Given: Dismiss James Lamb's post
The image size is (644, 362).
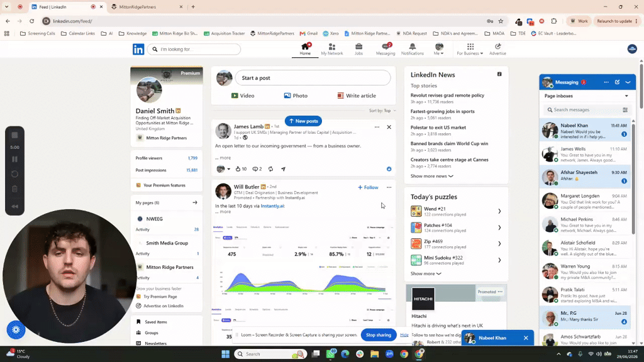Looking at the screenshot, I should pos(389,127).
